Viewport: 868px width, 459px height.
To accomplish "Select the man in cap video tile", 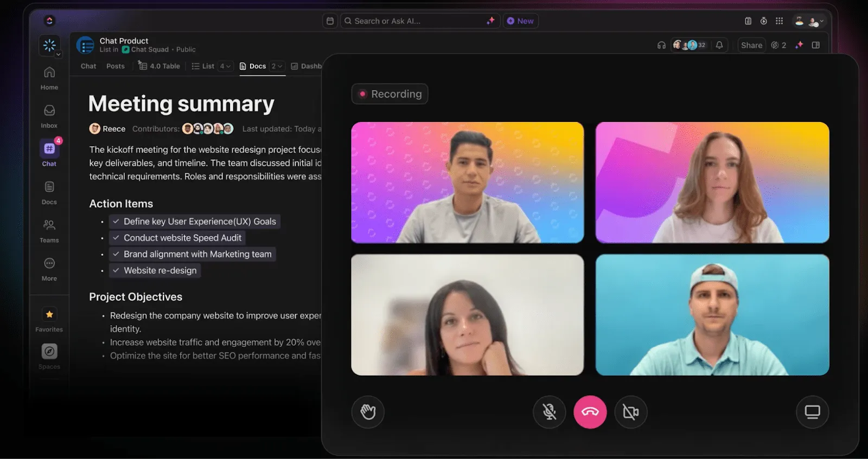I will 712,315.
